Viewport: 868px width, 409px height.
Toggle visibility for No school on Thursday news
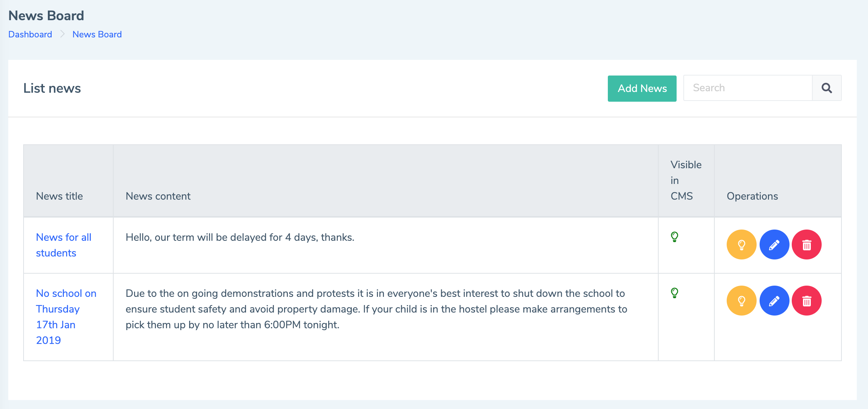[741, 301]
